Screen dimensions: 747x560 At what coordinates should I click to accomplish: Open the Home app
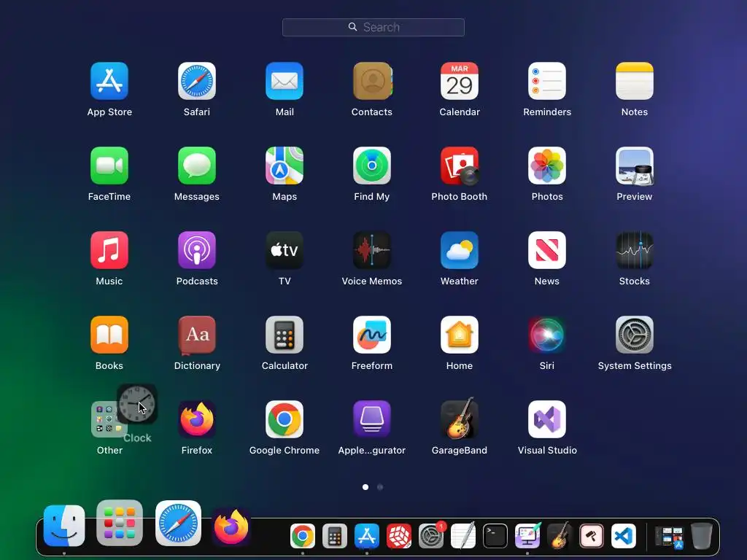point(460,335)
